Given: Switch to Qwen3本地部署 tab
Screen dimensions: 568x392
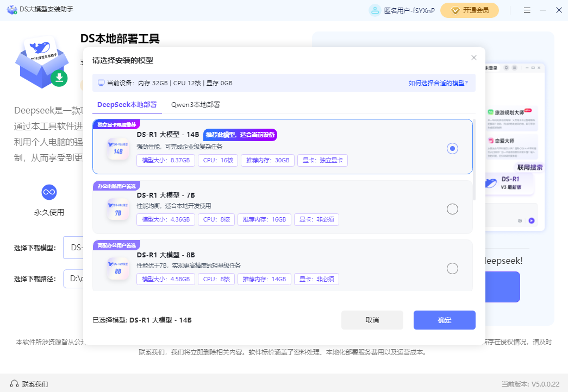Looking at the screenshot, I should 195,105.
